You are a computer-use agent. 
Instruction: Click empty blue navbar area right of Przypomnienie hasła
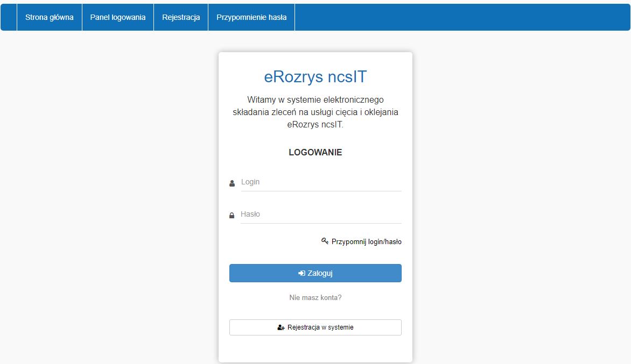point(458,17)
